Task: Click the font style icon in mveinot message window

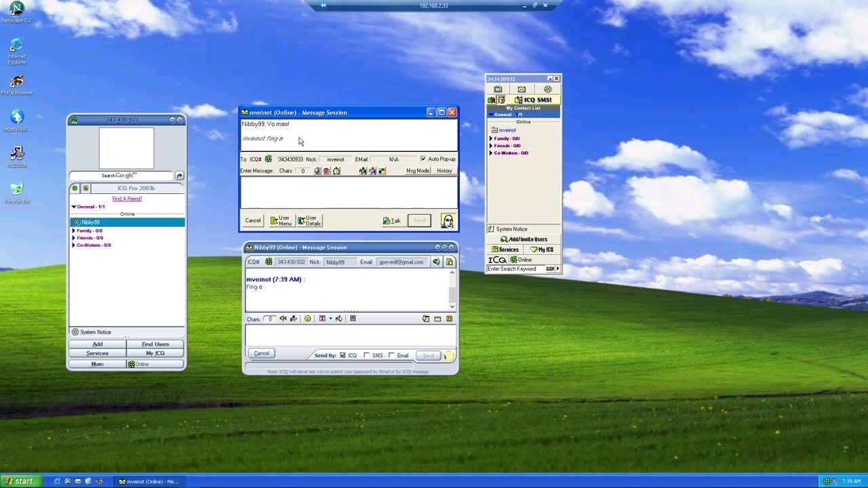Action: (363, 171)
